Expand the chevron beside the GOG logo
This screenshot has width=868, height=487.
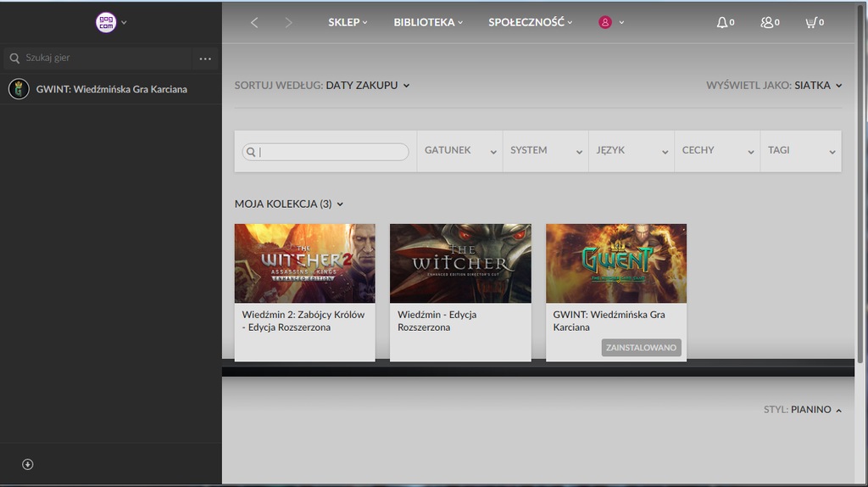click(x=124, y=23)
